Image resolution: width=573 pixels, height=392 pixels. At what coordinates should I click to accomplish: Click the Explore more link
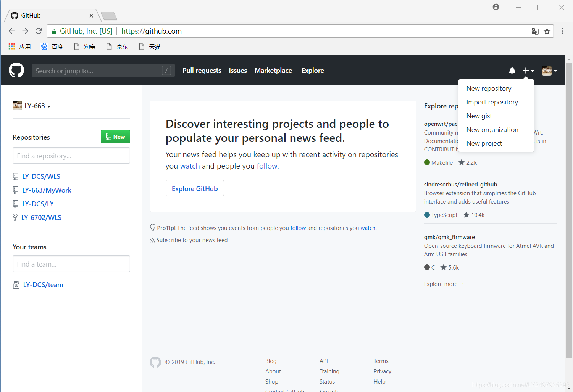click(x=444, y=284)
